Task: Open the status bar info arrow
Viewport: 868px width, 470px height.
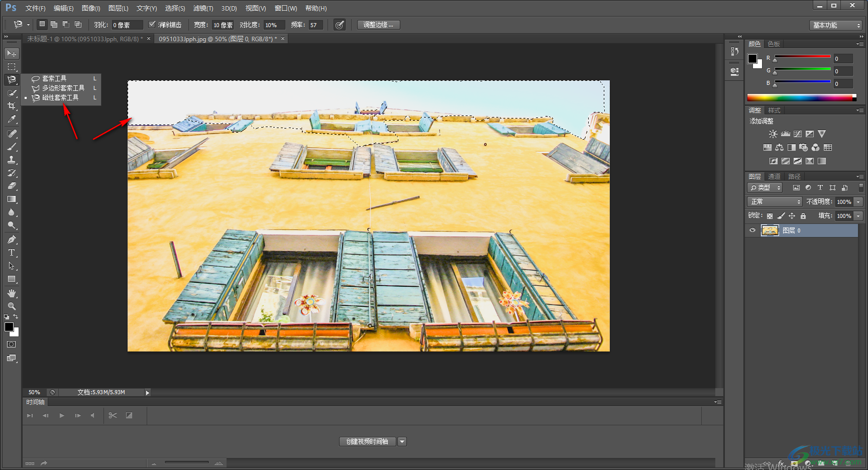Action: [147, 393]
